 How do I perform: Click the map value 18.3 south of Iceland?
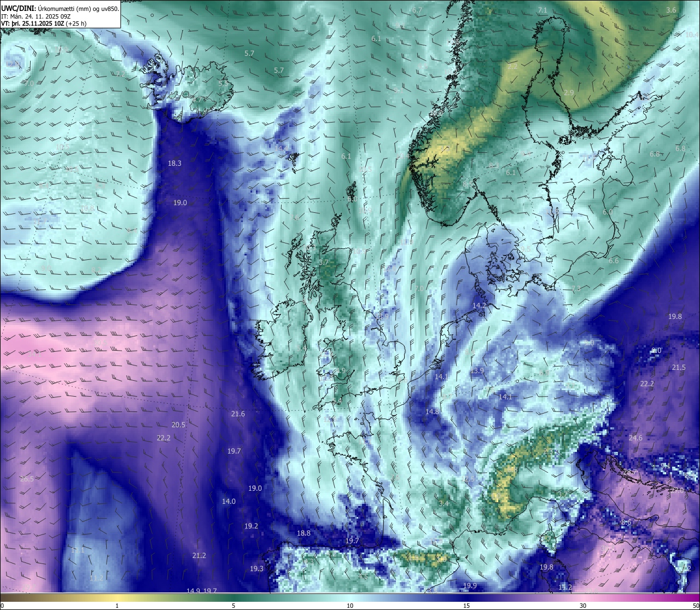pyautogui.click(x=174, y=163)
